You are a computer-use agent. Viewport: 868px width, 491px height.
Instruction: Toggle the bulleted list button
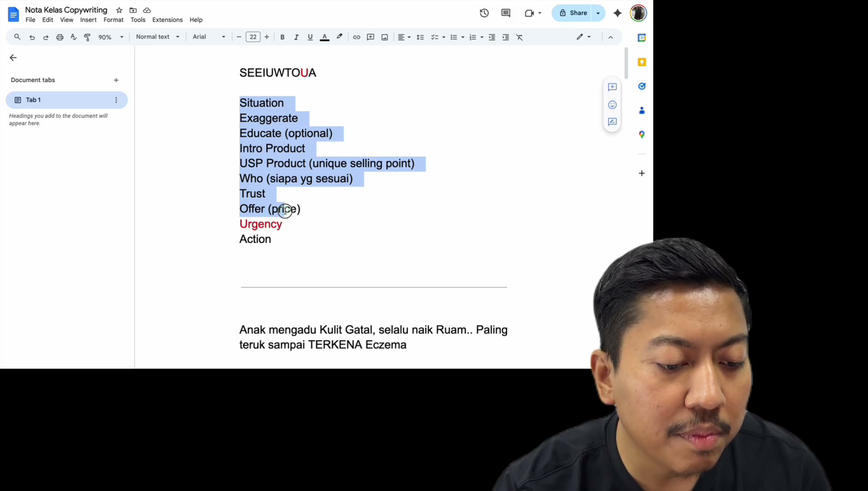[454, 37]
